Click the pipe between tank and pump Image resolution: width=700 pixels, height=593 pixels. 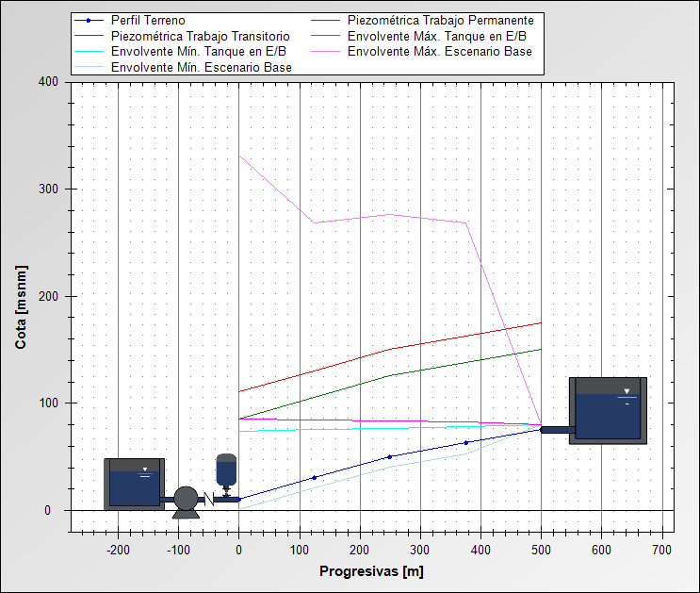[167, 499]
